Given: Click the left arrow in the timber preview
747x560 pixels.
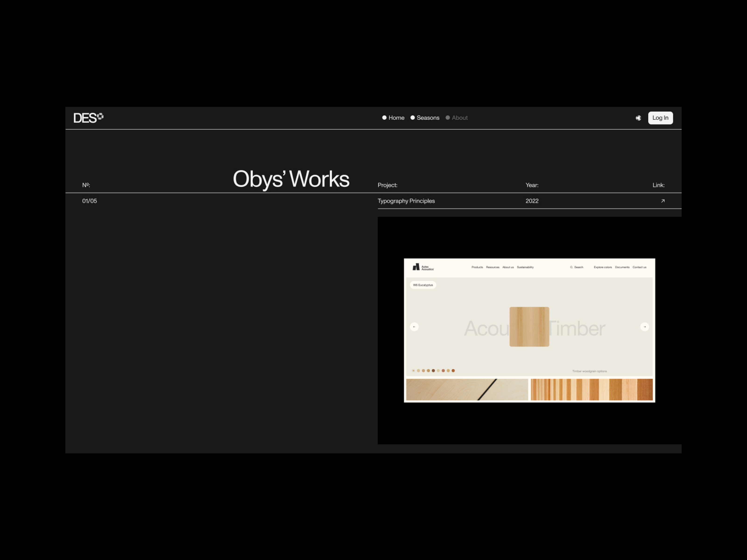Looking at the screenshot, I should (414, 327).
